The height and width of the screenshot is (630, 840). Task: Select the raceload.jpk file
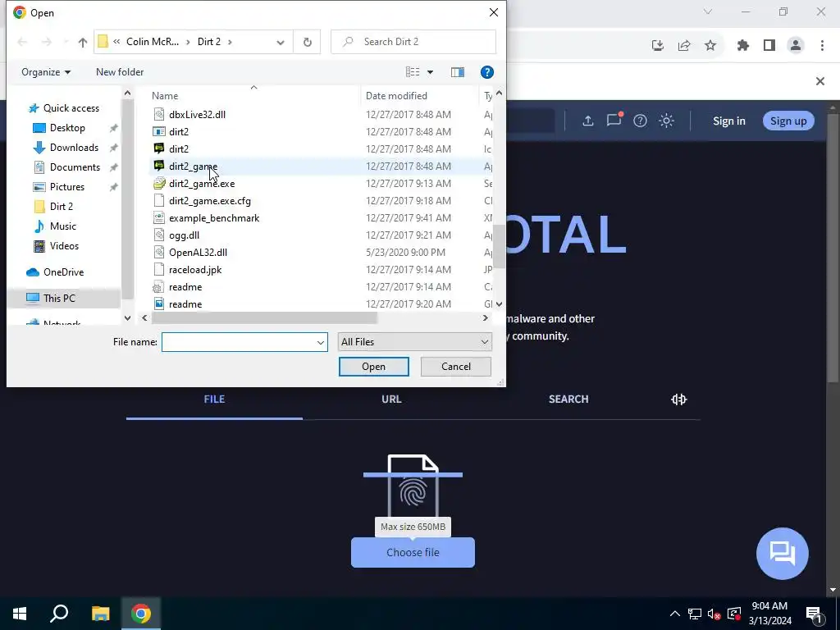(195, 269)
